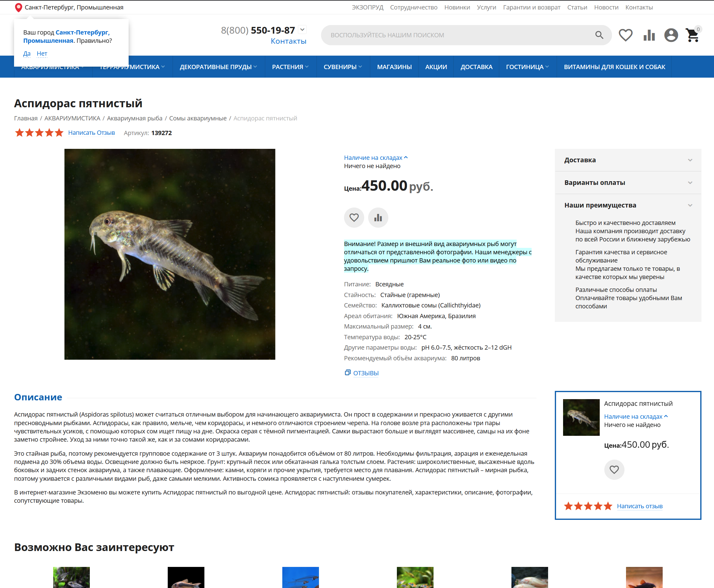714x588 pixels.
Task: Click the Написать Отзыв link under the title
Action: click(91, 133)
